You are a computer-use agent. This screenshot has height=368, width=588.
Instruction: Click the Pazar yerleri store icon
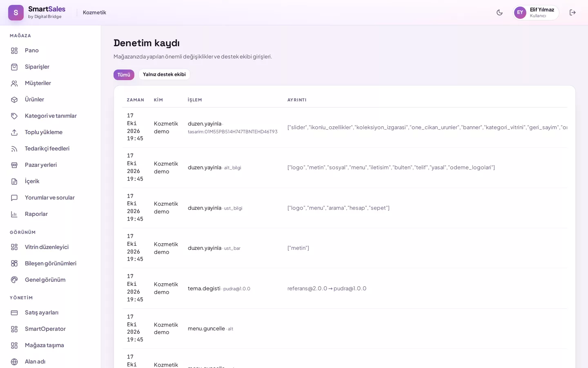click(14, 165)
